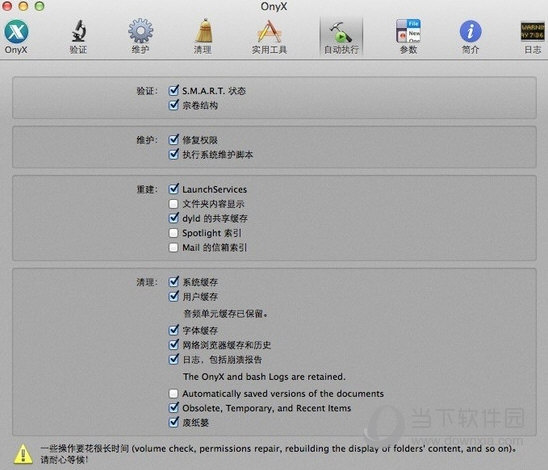Uncheck the LaunchServices checkbox
Image resolution: width=548 pixels, height=470 pixels.
[x=173, y=189]
